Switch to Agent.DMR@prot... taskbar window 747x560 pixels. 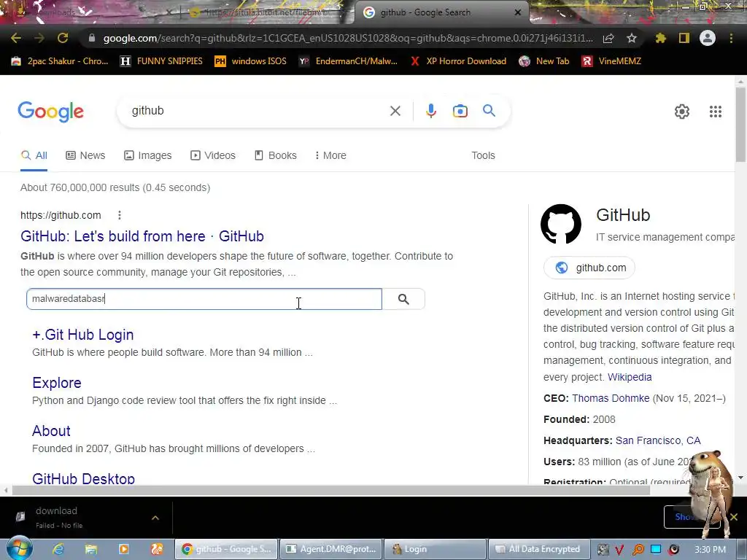[331, 549]
